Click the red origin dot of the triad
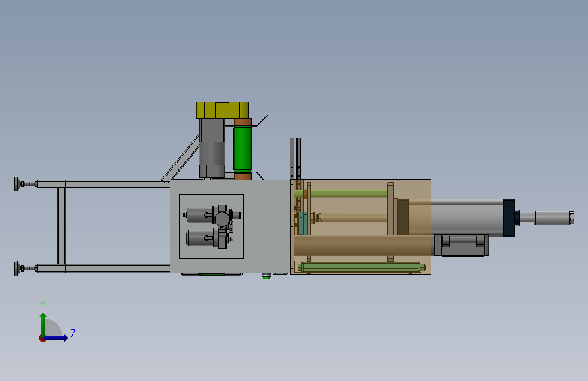The height and width of the screenshot is (381, 588). (x=42, y=338)
